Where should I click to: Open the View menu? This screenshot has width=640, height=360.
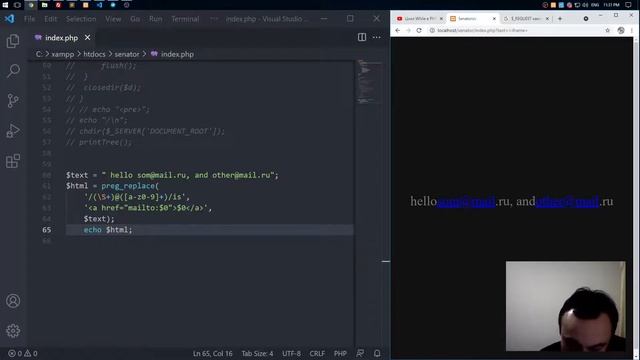(113, 19)
